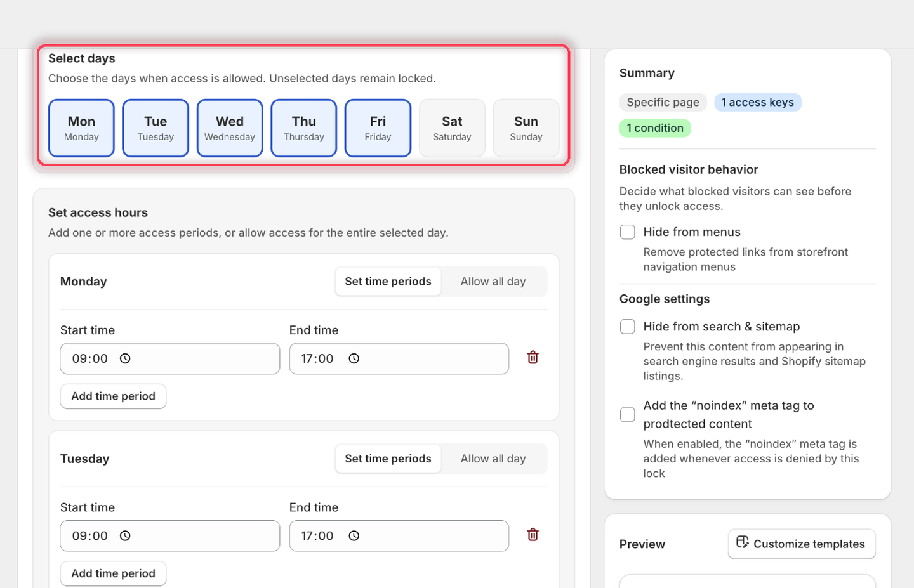Deselect the Mon day toggle
This screenshot has height=588, width=914.
pyautogui.click(x=81, y=128)
